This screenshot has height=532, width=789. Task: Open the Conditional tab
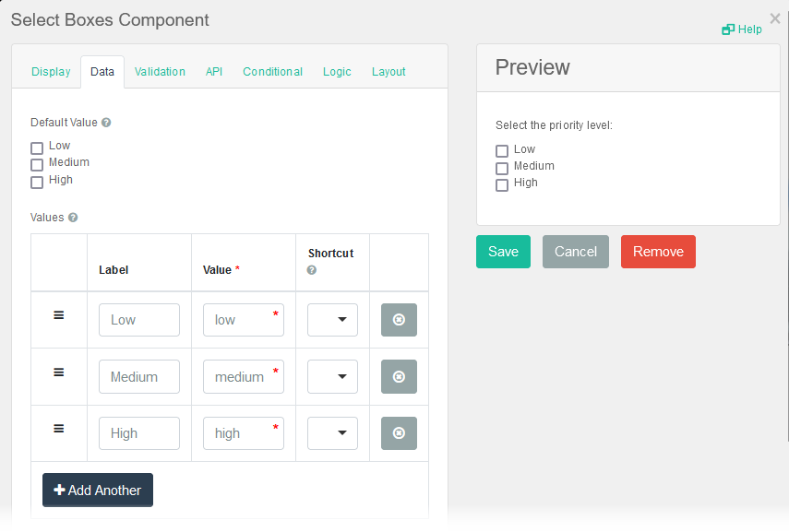[272, 72]
